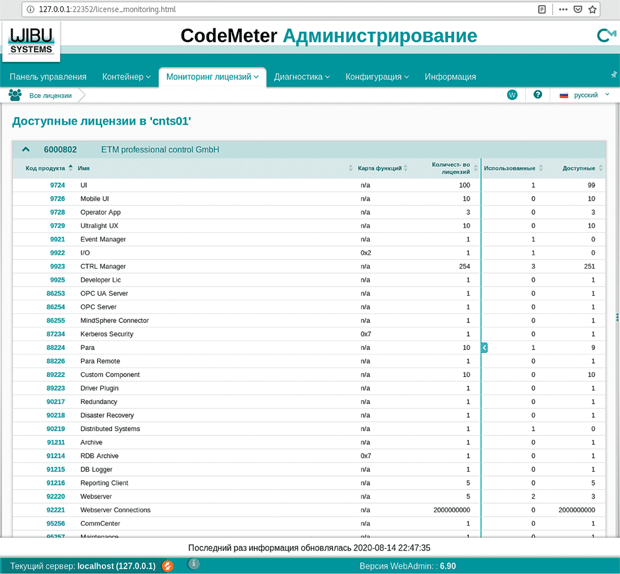The height and width of the screenshot is (574, 620).
Task: Click the 0x2 feature map value
Action: click(366, 253)
